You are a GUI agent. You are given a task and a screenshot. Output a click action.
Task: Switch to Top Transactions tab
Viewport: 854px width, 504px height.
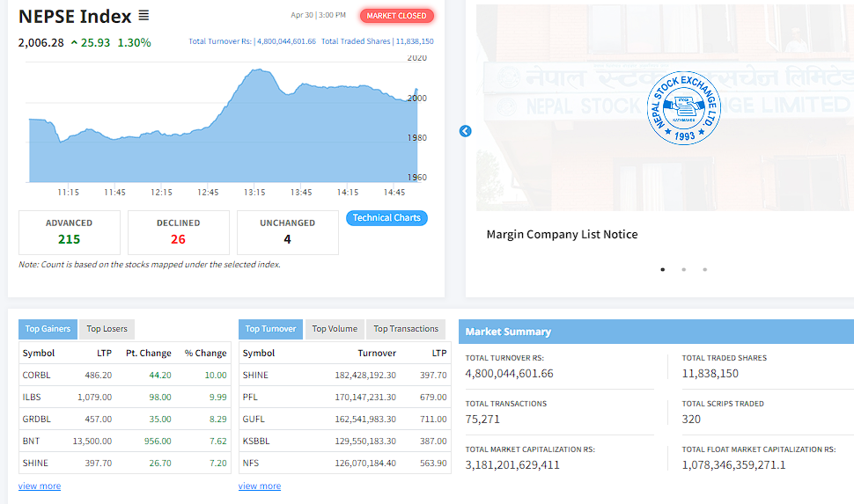tap(406, 329)
